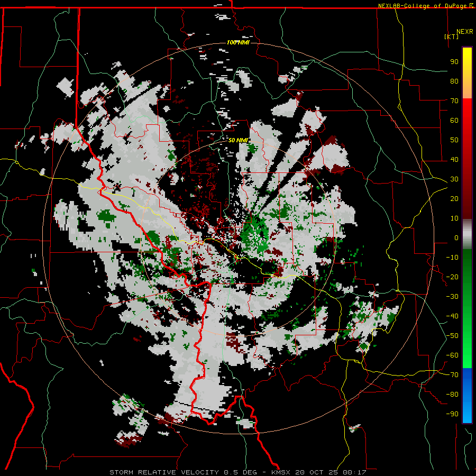Select the -10 value on velocity scale
Screen dimensions: 476x476
click(x=452, y=258)
